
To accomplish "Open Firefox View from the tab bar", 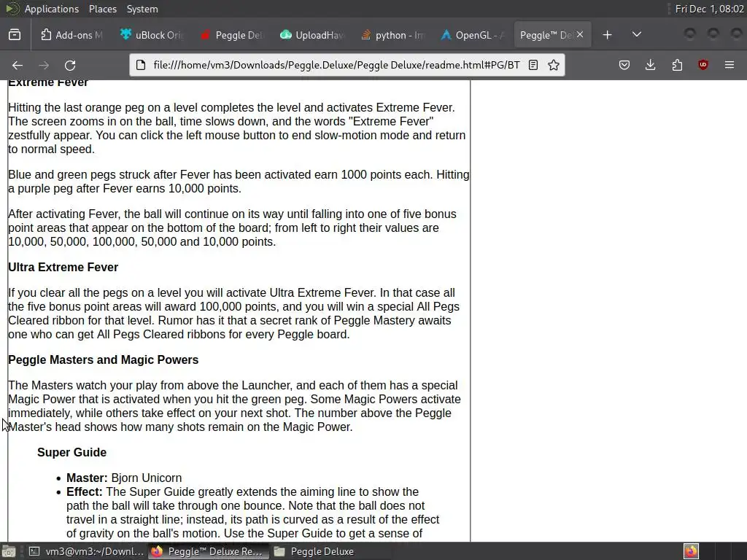I will pos(15,35).
